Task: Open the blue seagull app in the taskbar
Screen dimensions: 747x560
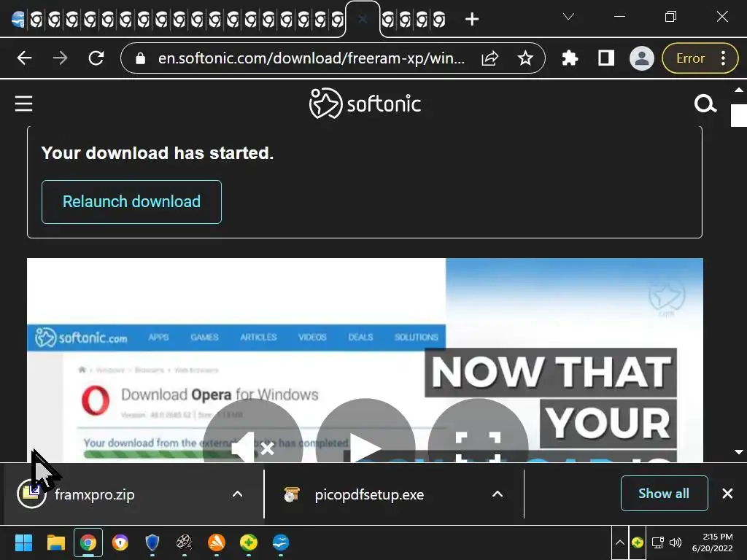Action: coord(281,542)
